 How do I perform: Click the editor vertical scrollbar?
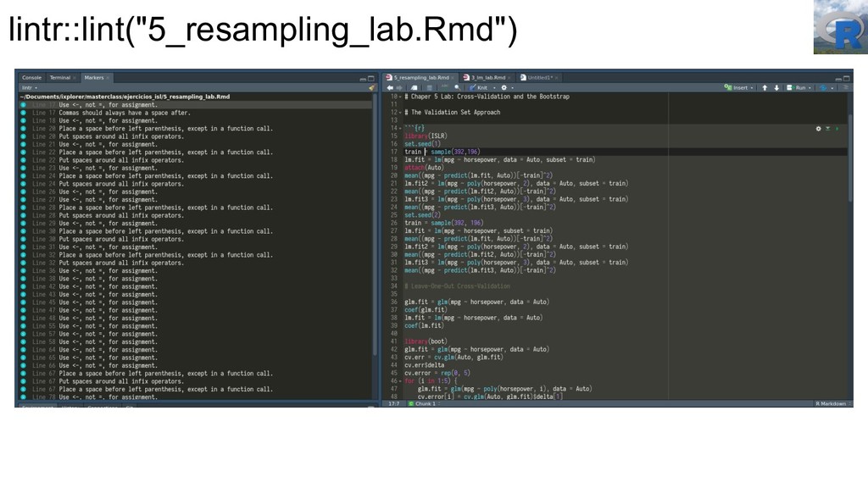850,158
